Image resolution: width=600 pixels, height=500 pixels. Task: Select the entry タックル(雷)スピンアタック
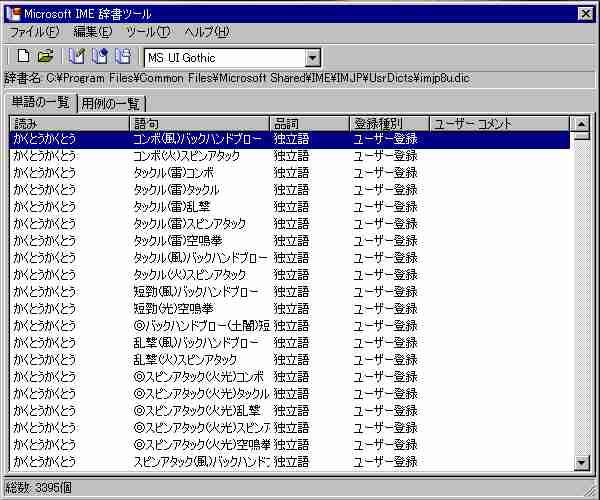click(290, 224)
